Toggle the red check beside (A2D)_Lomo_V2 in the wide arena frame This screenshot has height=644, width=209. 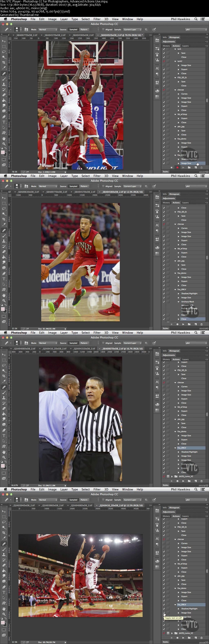[164, 633]
